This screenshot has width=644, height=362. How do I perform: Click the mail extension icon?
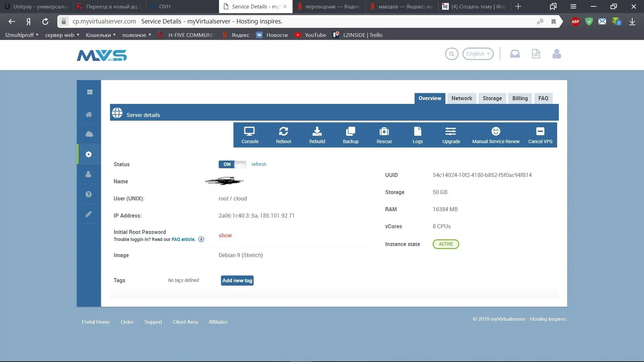[x=602, y=21]
